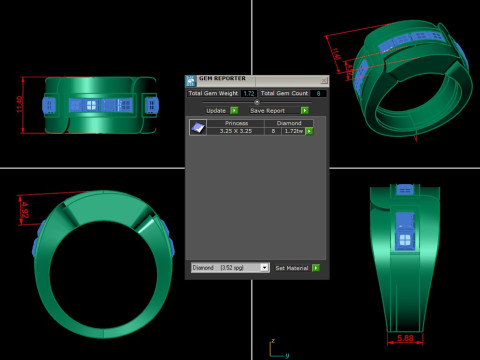Click the slider handle under Total Gem Weight
The image size is (480, 360).
pos(257,102)
